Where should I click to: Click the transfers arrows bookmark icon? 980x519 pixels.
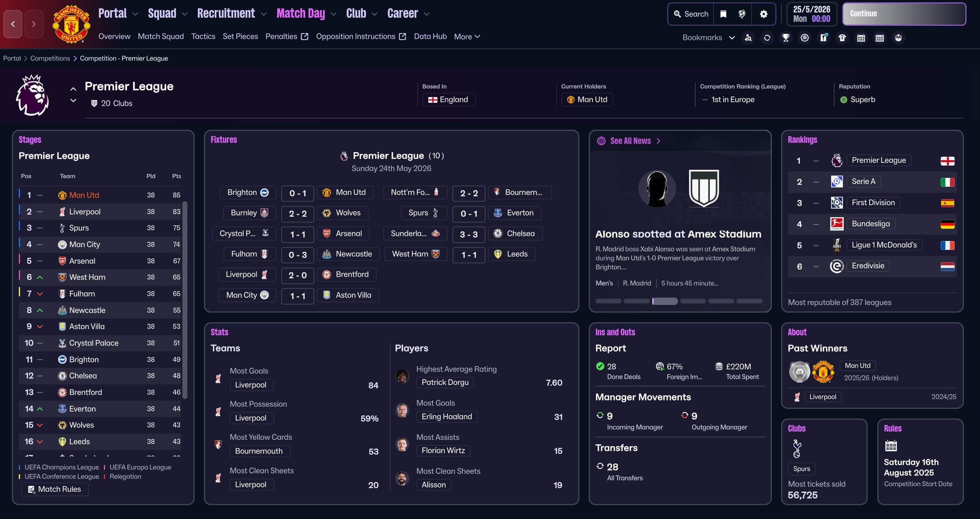767,38
